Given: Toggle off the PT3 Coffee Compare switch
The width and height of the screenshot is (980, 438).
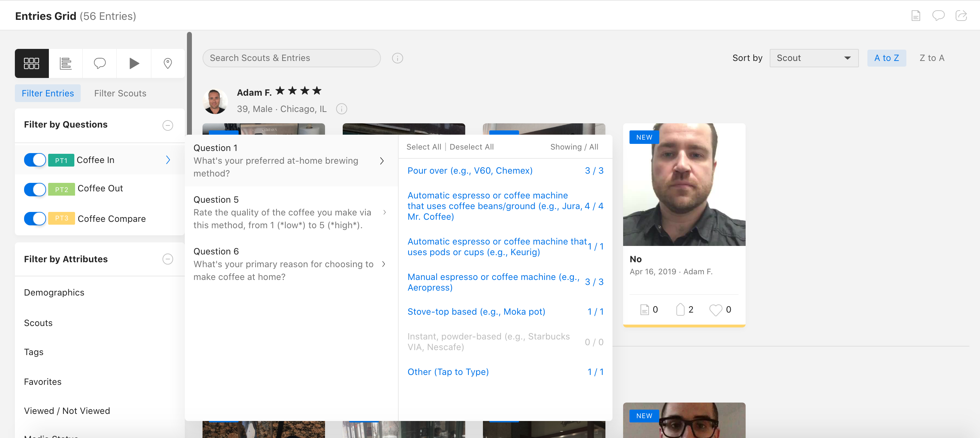Looking at the screenshot, I should pos(35,219).
